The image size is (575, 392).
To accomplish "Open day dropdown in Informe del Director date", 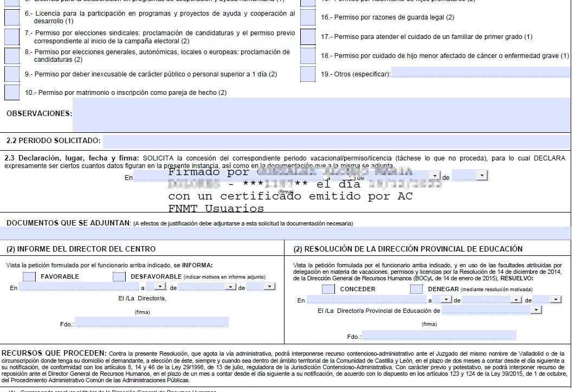I will [160, 286].
